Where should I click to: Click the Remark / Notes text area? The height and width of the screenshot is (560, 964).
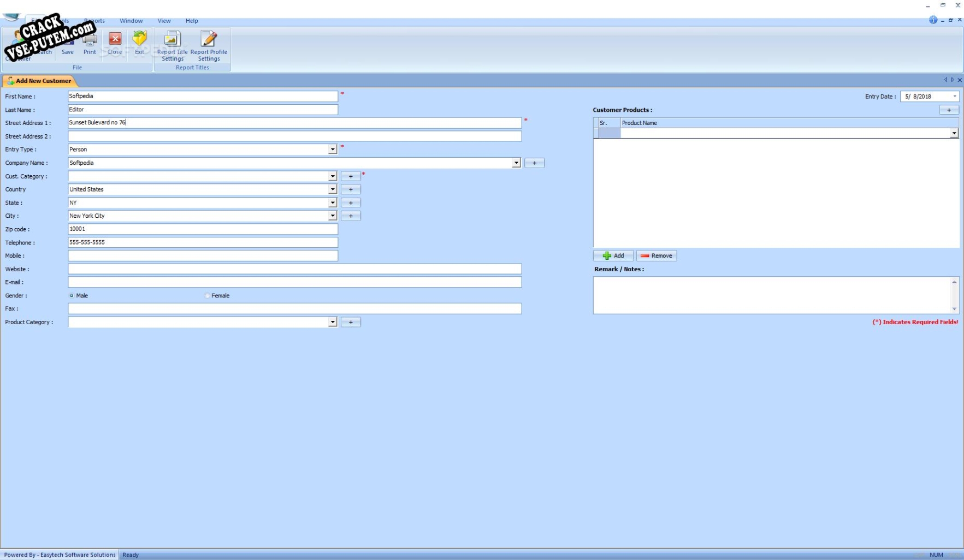click(x=772, y=295)
